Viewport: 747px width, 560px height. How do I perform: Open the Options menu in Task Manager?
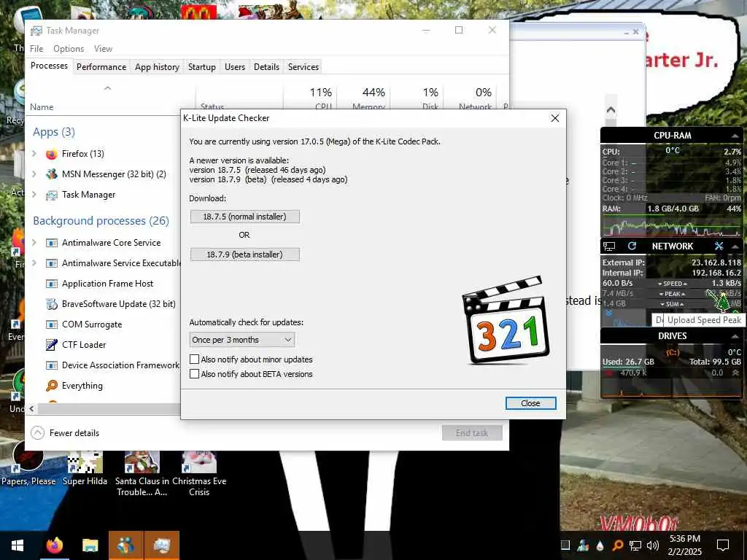tap(69, 49)
